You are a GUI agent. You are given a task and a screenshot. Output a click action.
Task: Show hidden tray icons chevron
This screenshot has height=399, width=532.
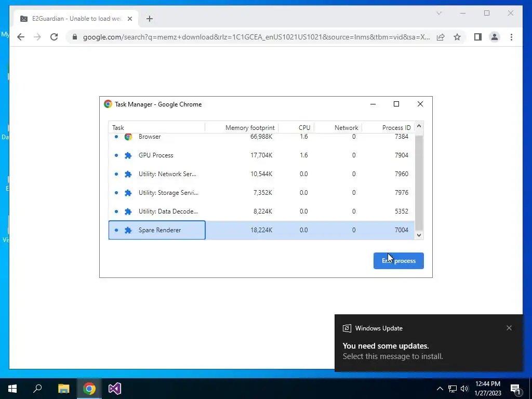tap(440, 389)
